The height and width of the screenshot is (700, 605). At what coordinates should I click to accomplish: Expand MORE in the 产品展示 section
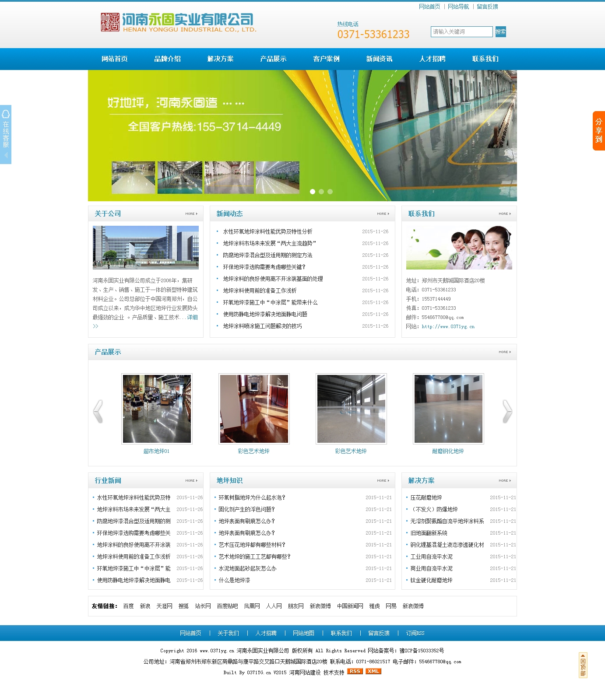pyautogui.click(x=505, y=352)
